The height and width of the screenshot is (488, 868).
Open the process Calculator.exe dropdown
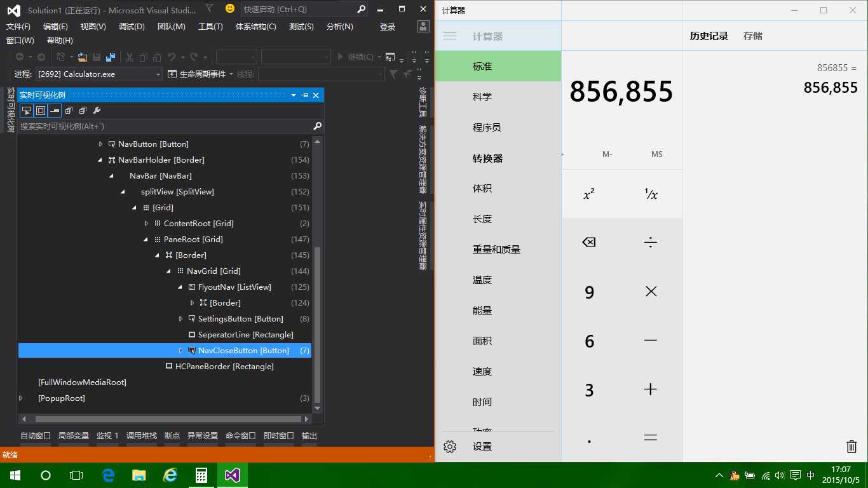(158, 74)
